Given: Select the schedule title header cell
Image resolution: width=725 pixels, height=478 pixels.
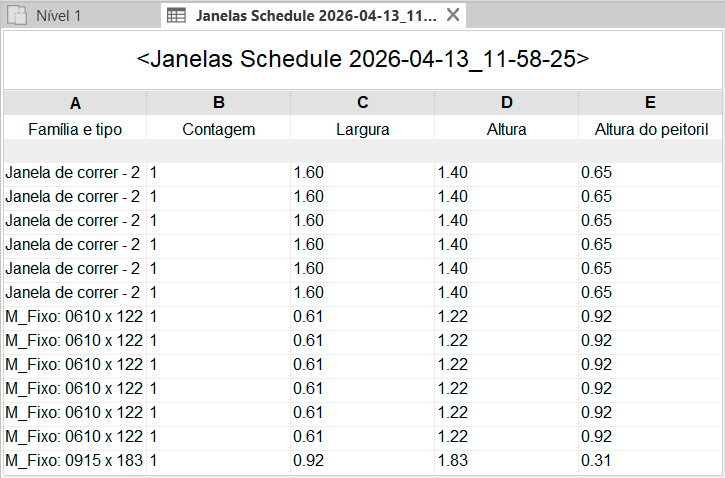Looking at the screenshot, I should pos(362,59).
